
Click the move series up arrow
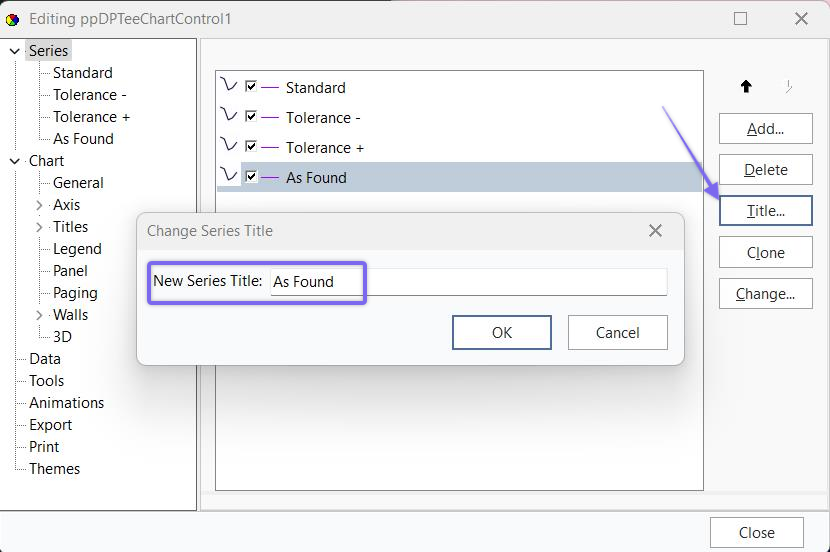746,87
